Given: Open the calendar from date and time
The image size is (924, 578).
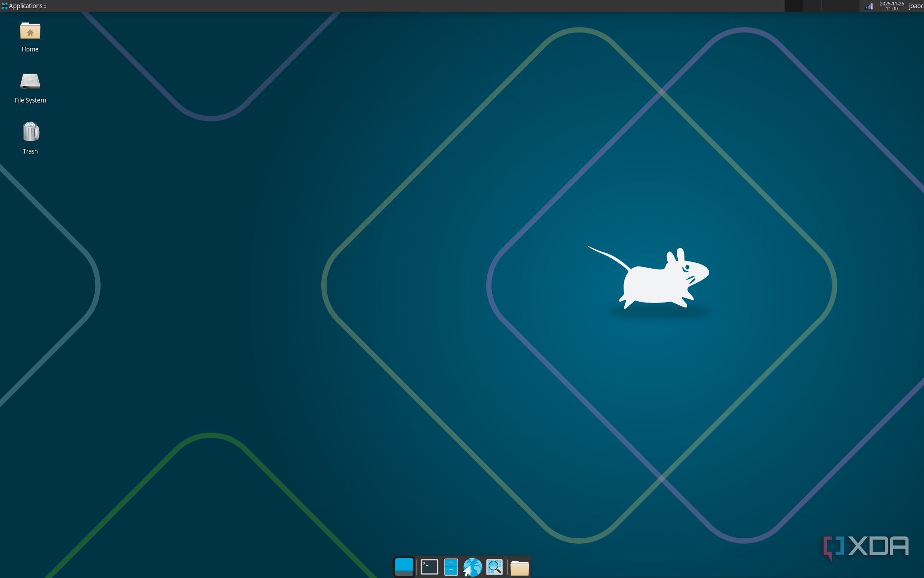Looking at the screenshot, I should [x=892, y=6].
